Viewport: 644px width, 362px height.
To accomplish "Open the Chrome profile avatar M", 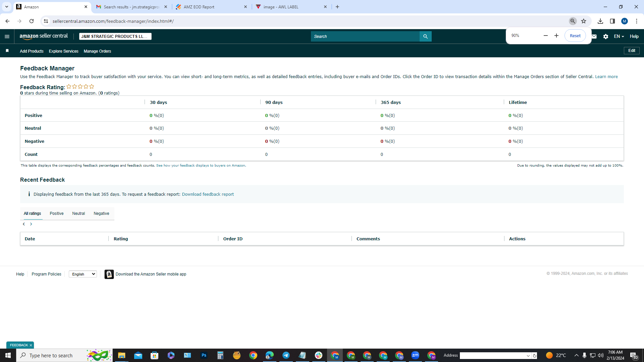I will pos(625,21).
